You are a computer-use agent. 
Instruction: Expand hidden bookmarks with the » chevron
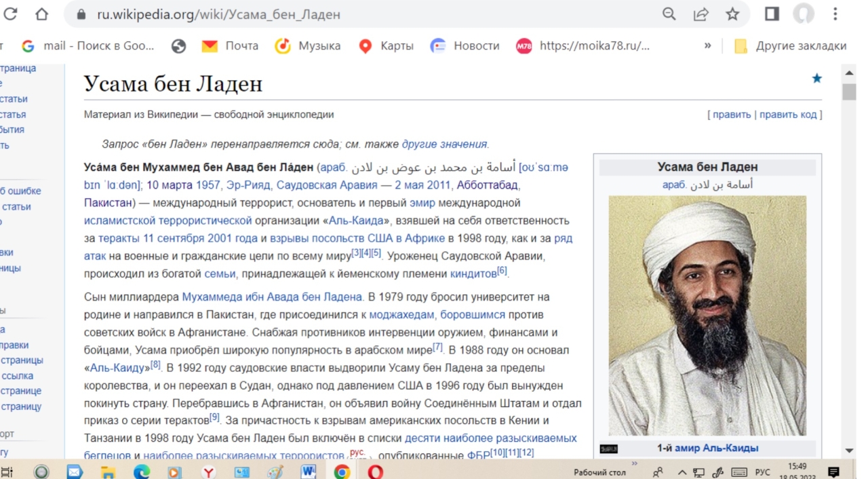[x=707, y=45]
